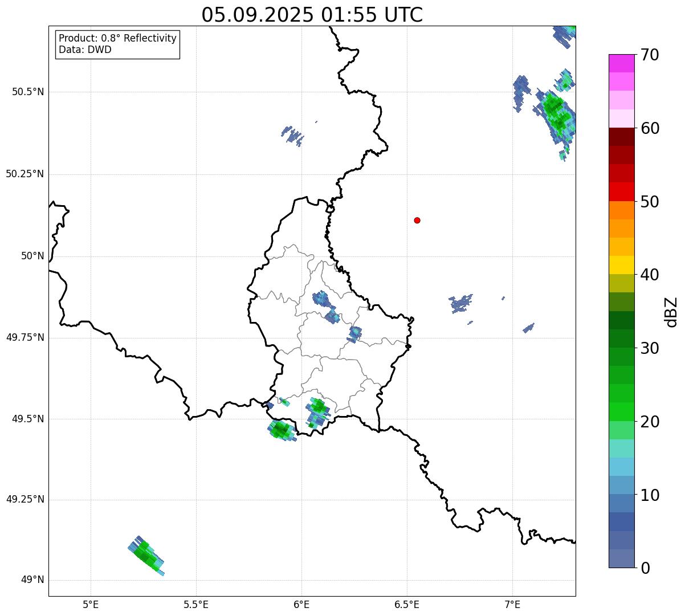Click the green radar echo near 49°N 5.25°E
The width and height of the screenshot is (685, 616).
(146, 556)
